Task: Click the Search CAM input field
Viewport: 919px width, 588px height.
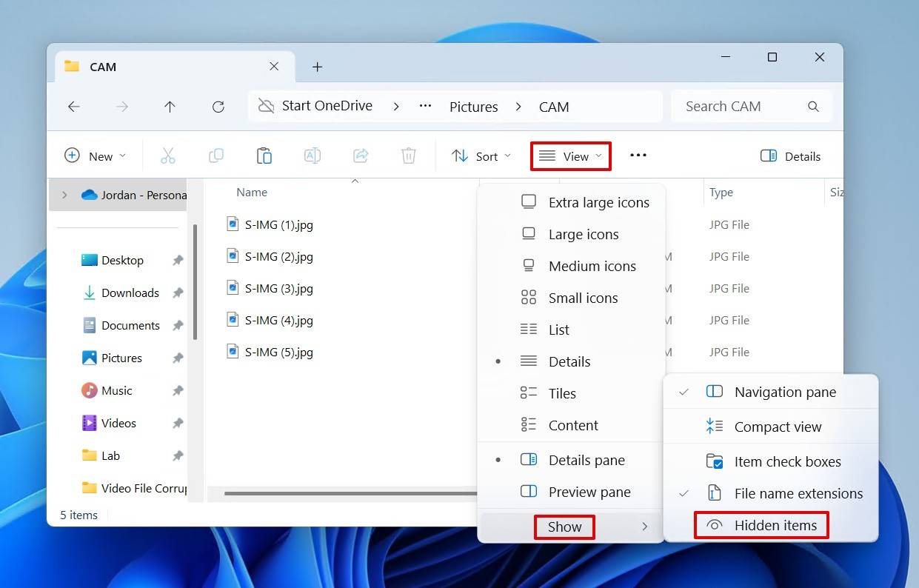Action: click(x=741, y=107)
